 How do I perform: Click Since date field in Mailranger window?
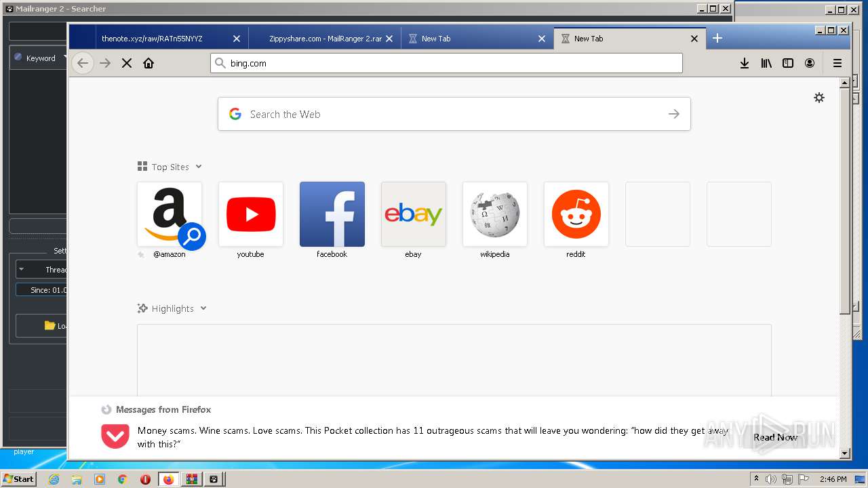click(x=41, y=289)
